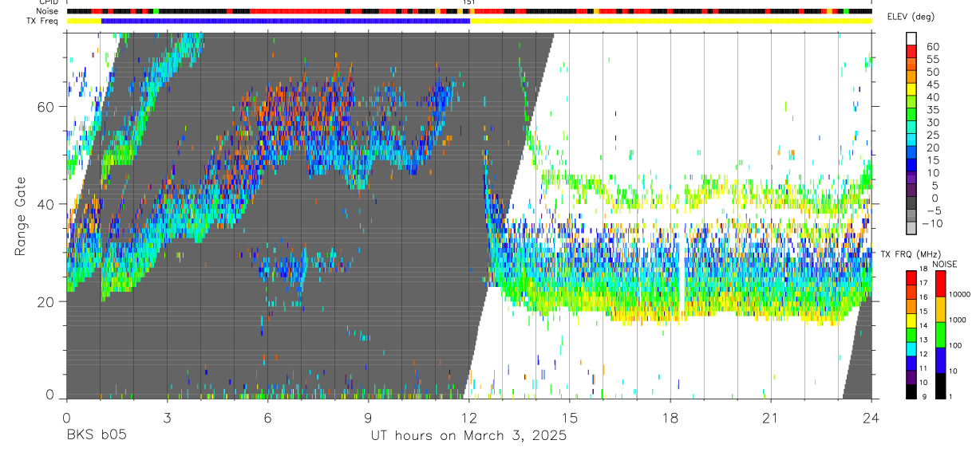This screenshot has height=452, width=980.
Task: Pick the green segment of the NOISE color bar
Action: coord(940,334)
